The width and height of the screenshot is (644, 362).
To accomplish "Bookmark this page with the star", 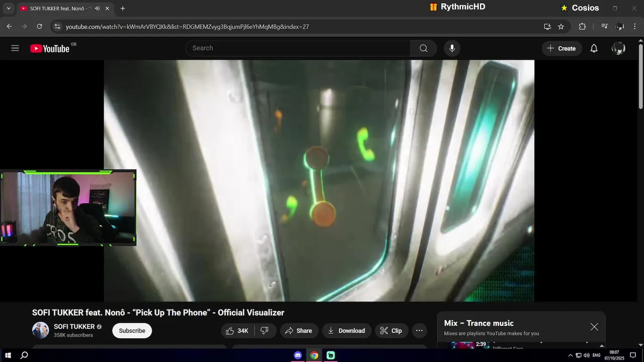I will coord(561,27).
